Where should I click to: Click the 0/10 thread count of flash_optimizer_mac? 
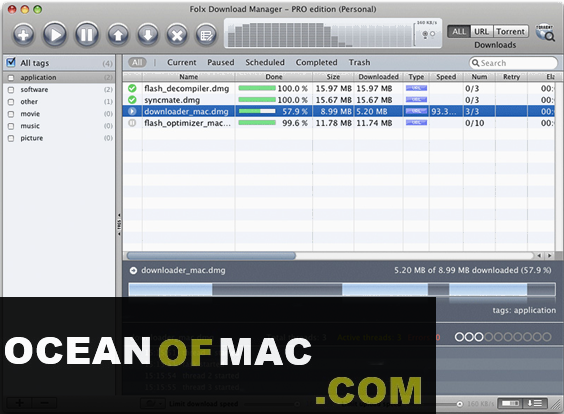474,123
